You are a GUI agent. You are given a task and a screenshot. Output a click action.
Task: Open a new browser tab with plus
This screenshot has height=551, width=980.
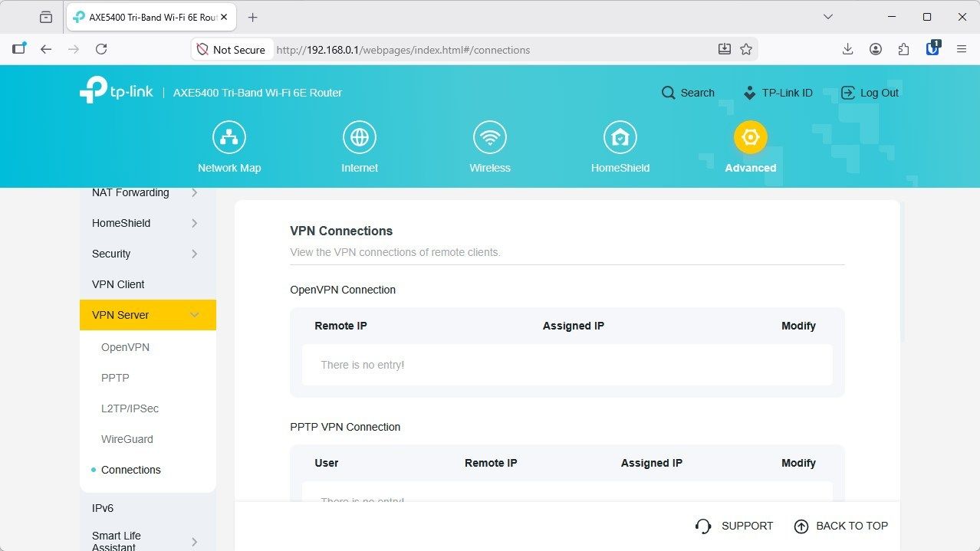click(x=253, y=17)
